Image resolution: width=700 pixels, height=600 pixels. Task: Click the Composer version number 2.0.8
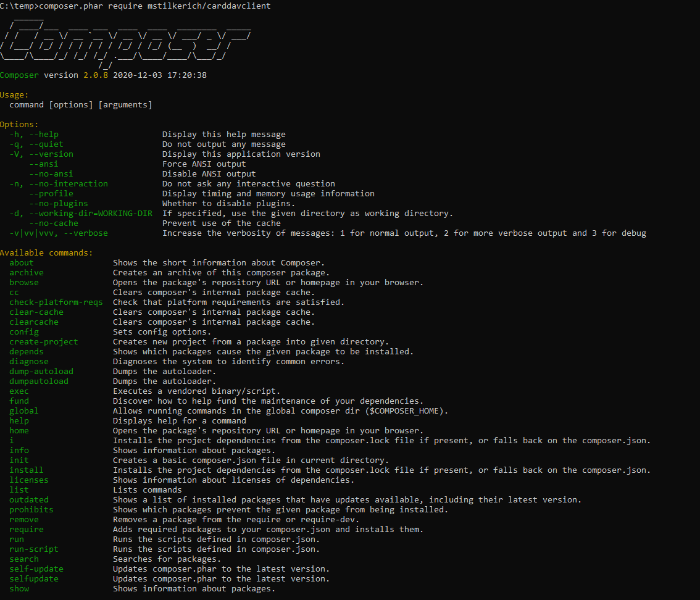(x=95, y=75)
